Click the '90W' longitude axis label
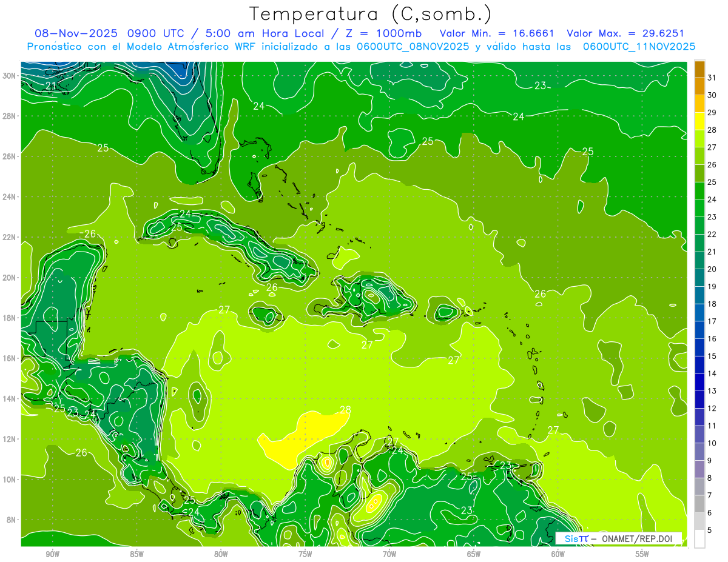The width and height of the screenshot is (728, 562). click(x=53, y=554)
